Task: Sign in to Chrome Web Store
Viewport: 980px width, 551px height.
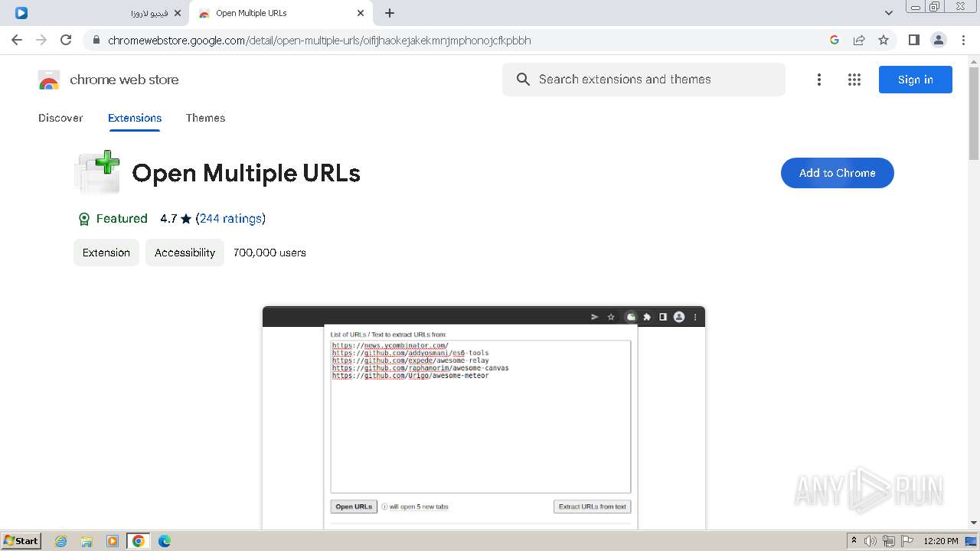Action: (x=916, y=80)
